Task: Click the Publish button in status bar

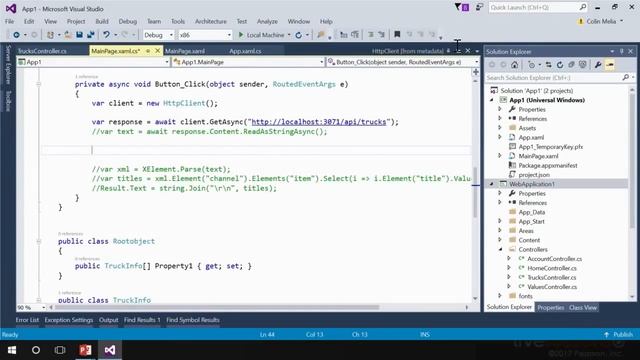Action: [619, 335]
